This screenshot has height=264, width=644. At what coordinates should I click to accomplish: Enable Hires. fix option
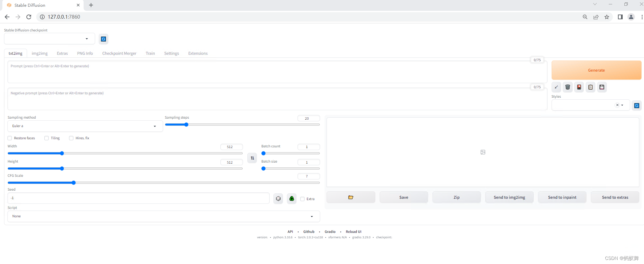tap(71, 138)
